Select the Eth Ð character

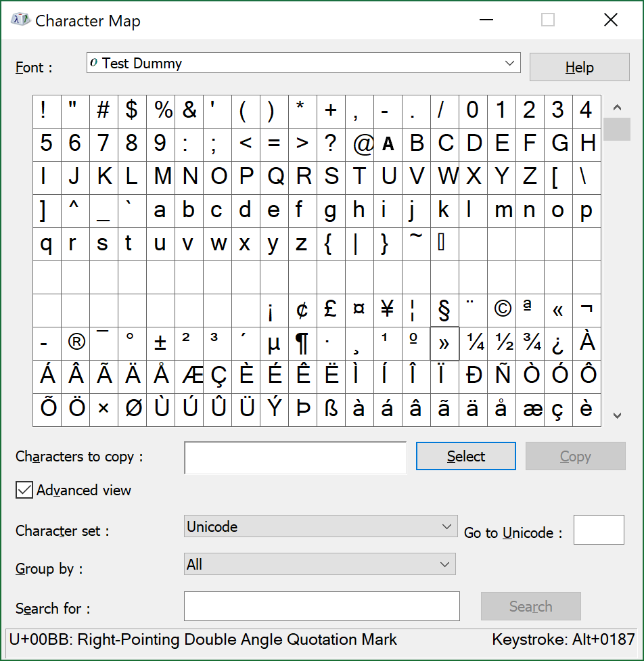[474, 376]
